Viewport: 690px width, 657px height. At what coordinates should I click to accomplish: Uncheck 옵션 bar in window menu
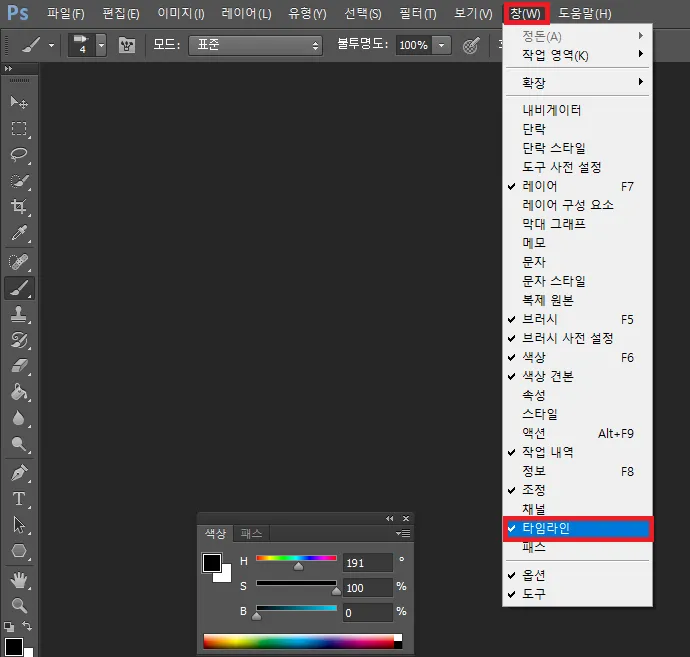[577, 575]
